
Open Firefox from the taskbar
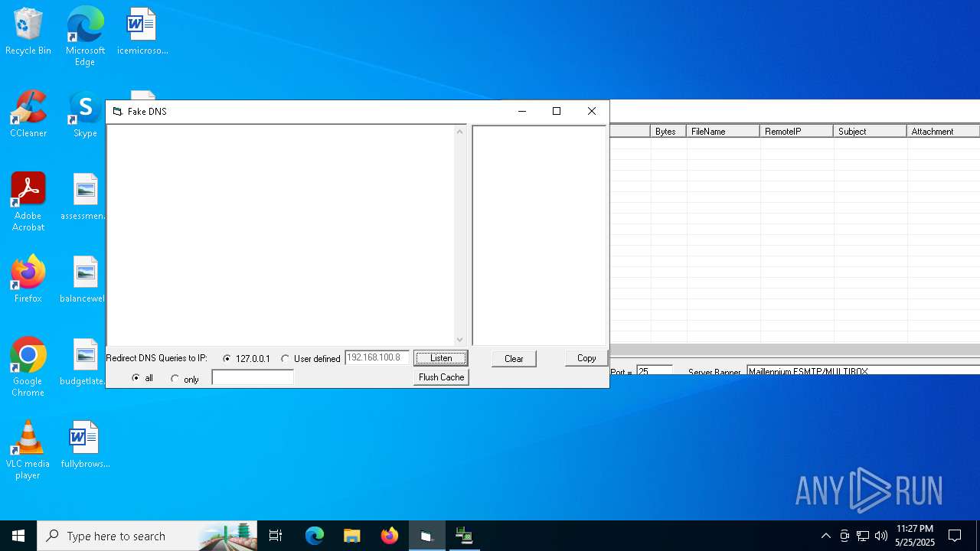click(390, 536)
